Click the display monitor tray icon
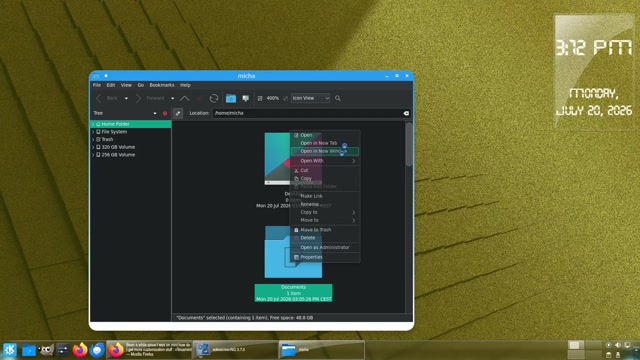The image size is (640, 360). (x=627, y=345)
